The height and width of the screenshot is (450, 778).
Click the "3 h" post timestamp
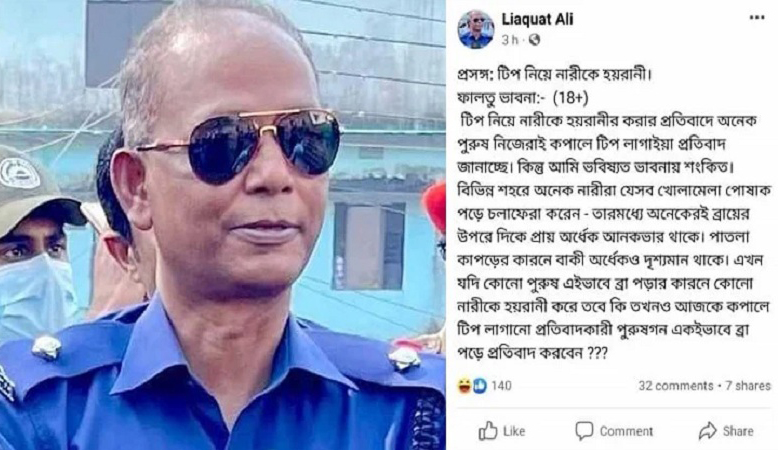509,40
